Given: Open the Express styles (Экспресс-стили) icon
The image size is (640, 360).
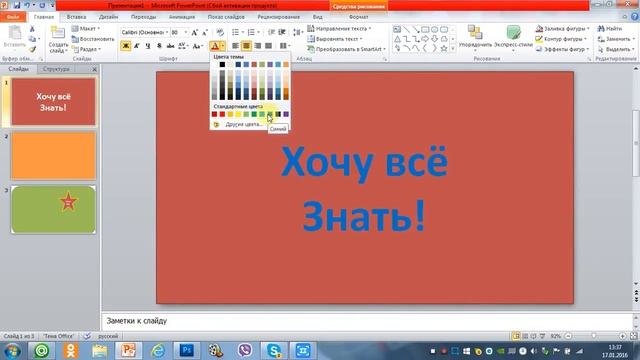Looking at the screenshot, I should [513, 32].
